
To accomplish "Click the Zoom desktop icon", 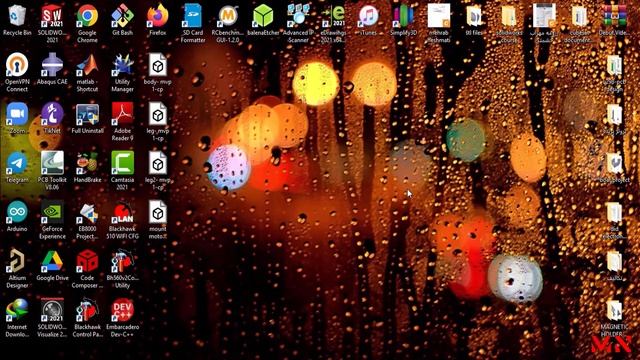I will click(x=17, y=114).
